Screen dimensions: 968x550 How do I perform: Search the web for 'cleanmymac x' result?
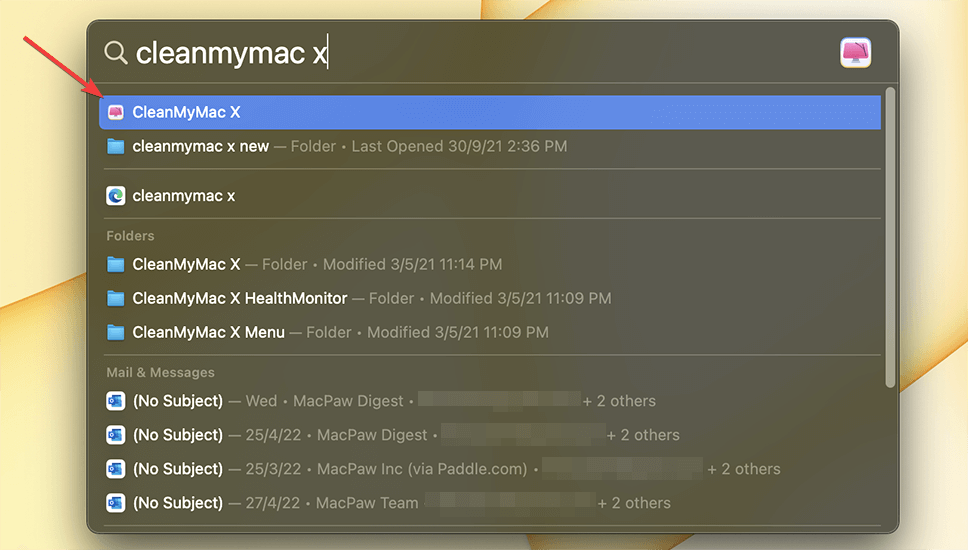coord(490,196)
